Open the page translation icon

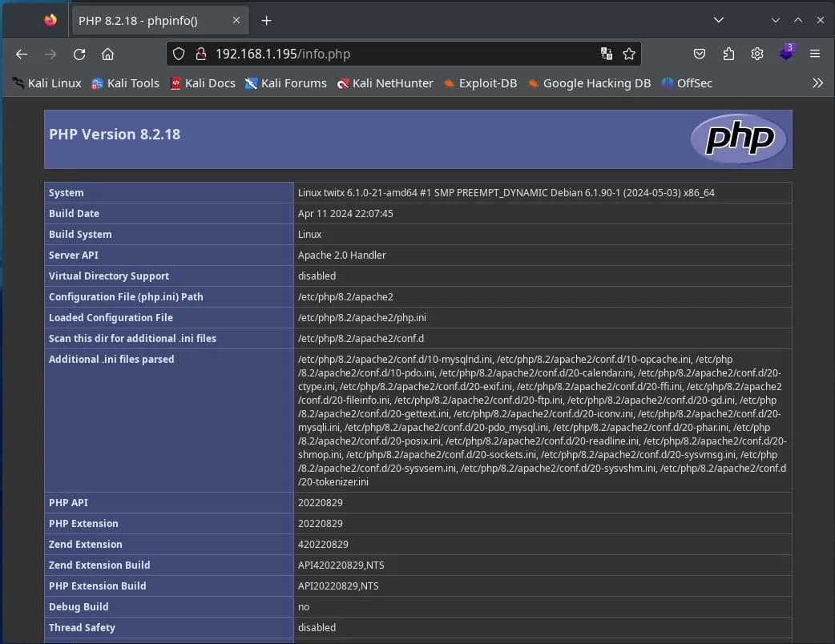point(607,54)
